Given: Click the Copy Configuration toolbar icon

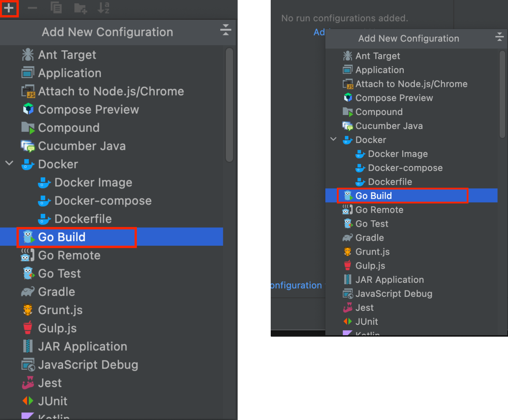Looking at the screenshot, I should point(56,8).
